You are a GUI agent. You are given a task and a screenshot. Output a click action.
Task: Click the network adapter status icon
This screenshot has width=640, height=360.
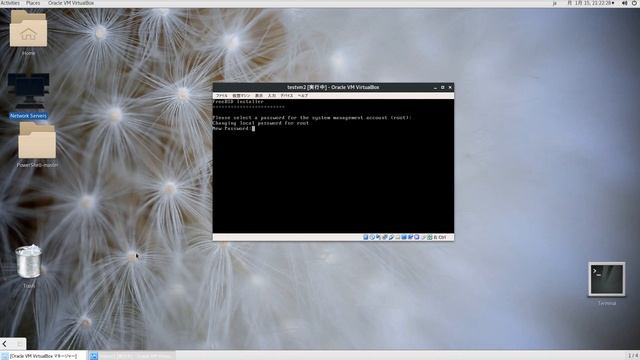coord(384,237)
